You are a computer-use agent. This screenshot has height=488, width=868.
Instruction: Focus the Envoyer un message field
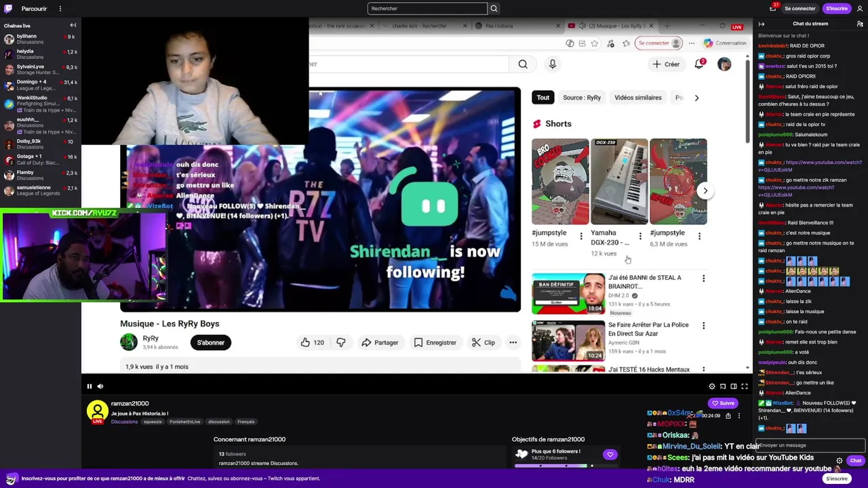click(810, 445)
